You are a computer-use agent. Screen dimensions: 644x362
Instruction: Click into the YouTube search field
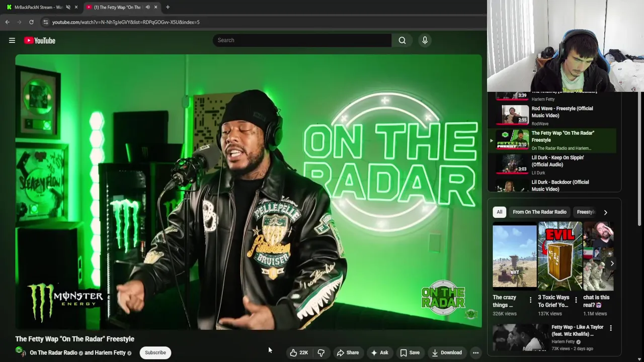coord(302,40)
